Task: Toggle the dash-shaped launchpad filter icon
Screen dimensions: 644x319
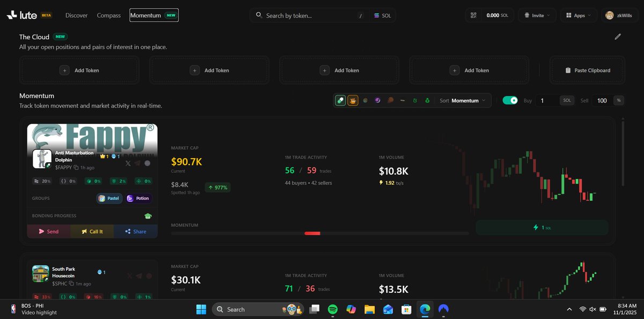Action: click(402, 100)
